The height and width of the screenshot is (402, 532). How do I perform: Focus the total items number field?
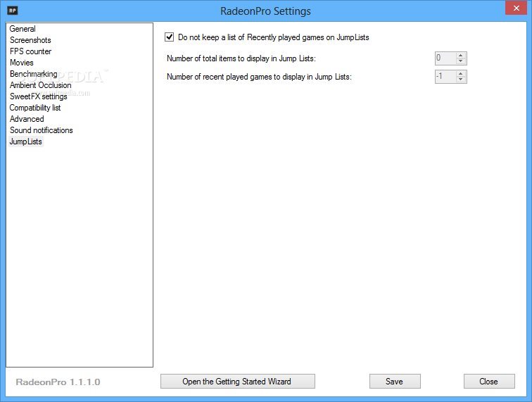tap(446, 58)
